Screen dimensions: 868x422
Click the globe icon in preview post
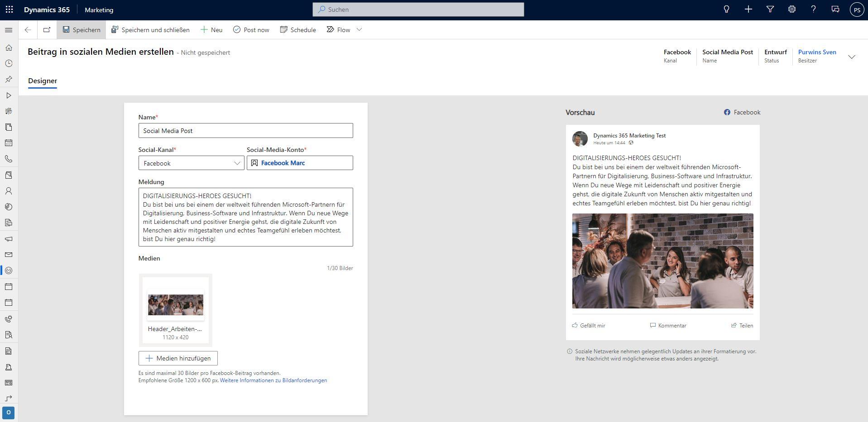point(631,142)
